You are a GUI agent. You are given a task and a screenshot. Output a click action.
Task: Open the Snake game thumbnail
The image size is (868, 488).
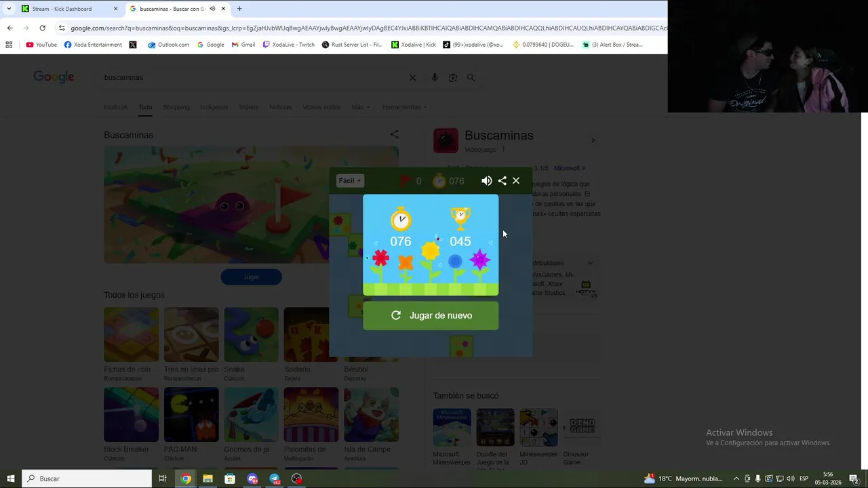pyautogui.click(x=251, y=334)
